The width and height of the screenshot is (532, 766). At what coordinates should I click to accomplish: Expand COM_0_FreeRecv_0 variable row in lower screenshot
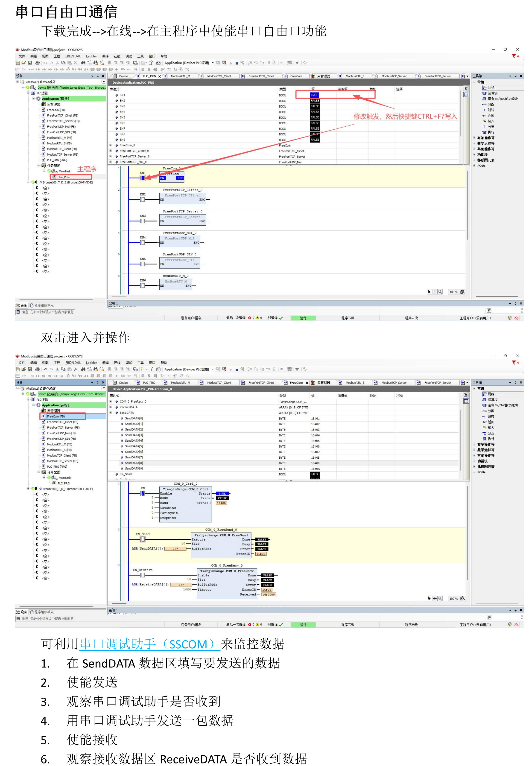coord(111,402)
